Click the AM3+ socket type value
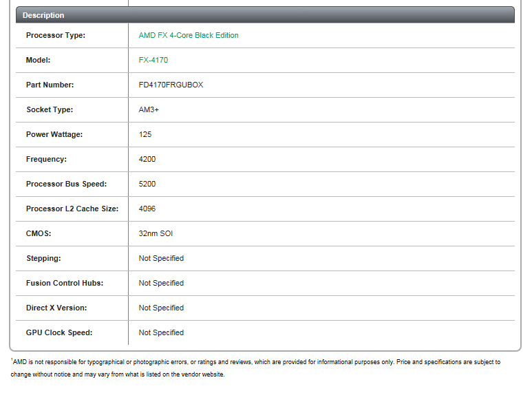Screen dimensions: 532x393 point(149,109)
